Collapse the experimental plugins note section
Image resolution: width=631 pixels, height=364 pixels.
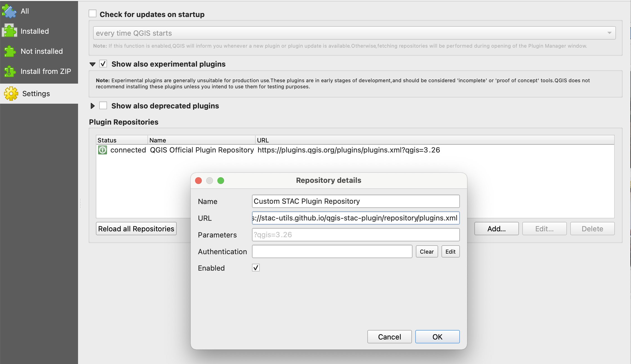click(x=93, y=64)
